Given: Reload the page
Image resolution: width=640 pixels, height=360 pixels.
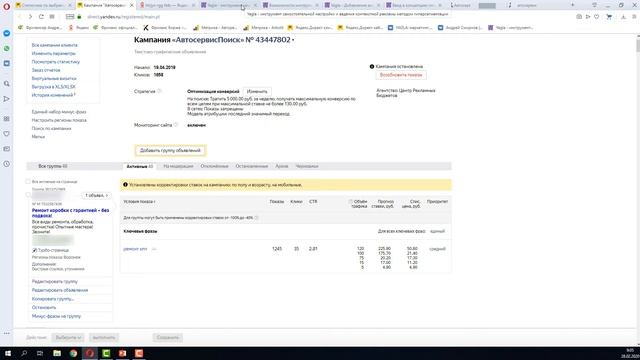Looking at the screenshot, I should pyautogui.click(x=41, y=17).
